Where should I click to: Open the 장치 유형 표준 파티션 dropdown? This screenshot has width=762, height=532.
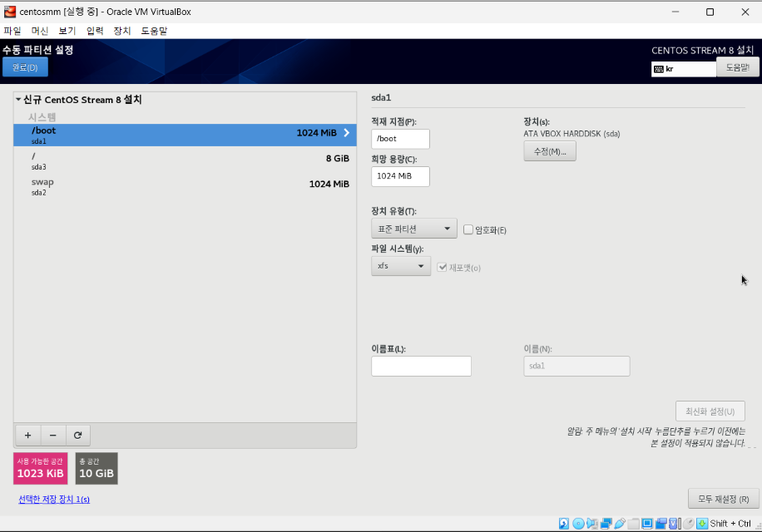click(x=414, y=229)
